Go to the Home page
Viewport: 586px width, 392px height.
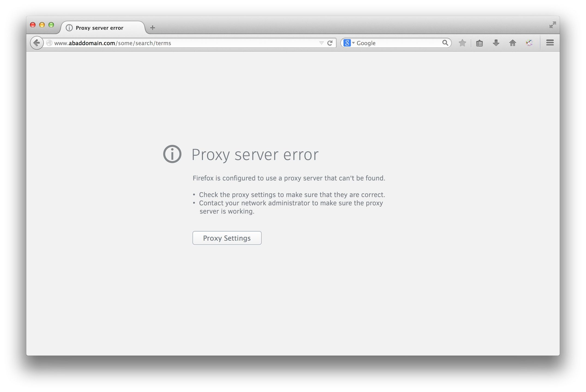pyautogui.click(x=512, y=43)
